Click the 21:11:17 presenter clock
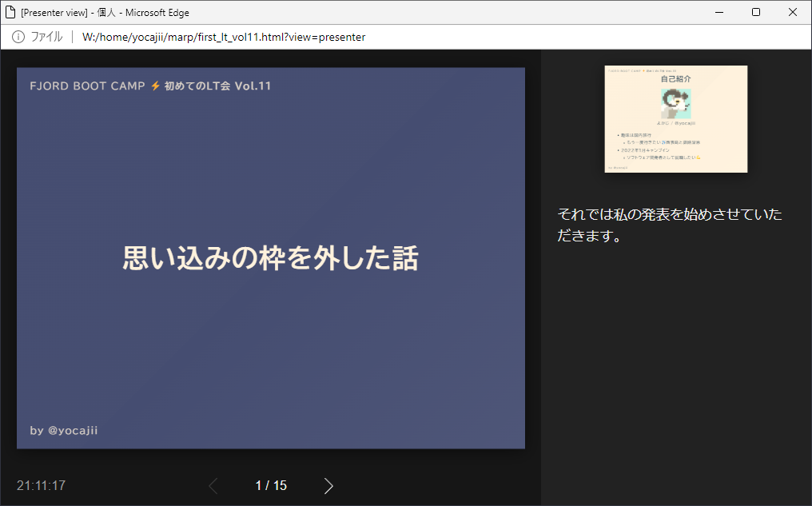The image size is (812, 506). 41,485
